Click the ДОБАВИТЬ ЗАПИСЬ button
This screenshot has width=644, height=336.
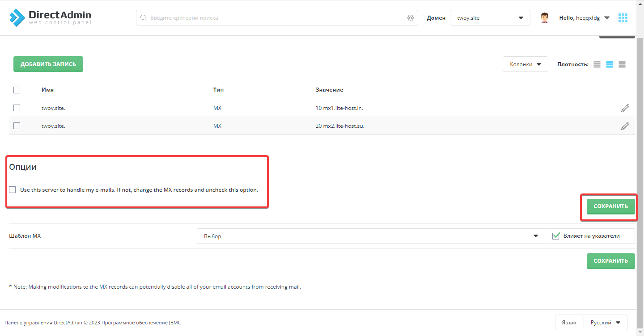[48, 64]
